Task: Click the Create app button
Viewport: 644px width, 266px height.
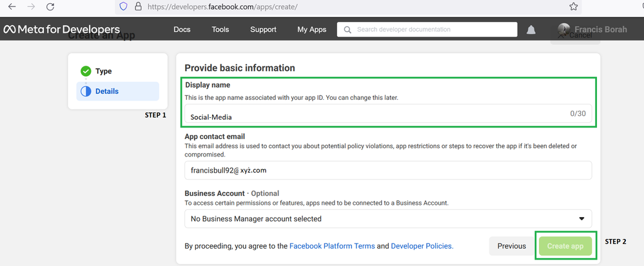Action: (x=565, y=246)
